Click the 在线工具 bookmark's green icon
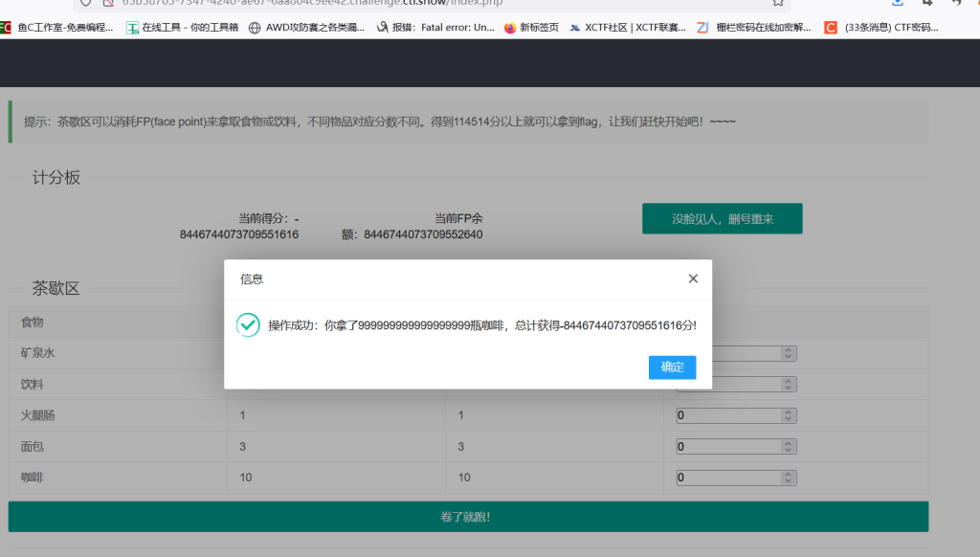The image size is (980, 557). [x=132, y=28]
